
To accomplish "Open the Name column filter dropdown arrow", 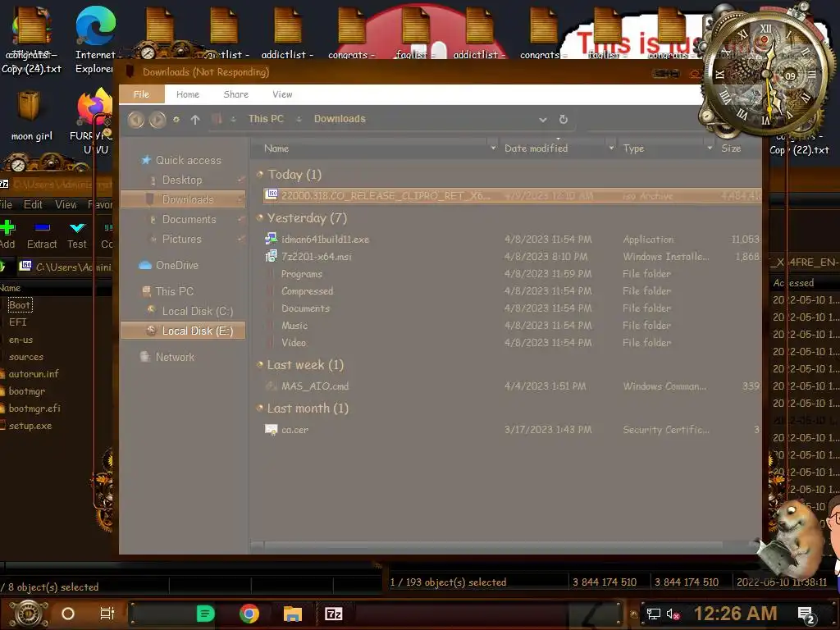I will click(493, 148).
